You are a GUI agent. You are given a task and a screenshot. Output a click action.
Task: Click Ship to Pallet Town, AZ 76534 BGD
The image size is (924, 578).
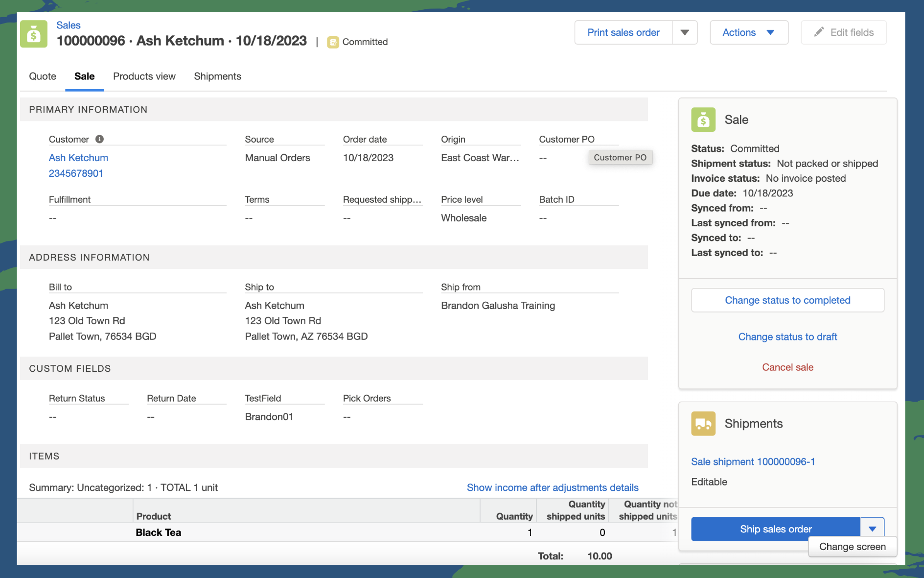(306, 337)
